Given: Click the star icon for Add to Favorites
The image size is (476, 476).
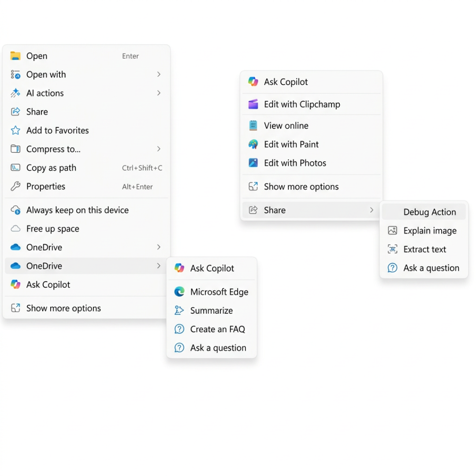Looking at the screenshot, I should click(x=15, y=130).
